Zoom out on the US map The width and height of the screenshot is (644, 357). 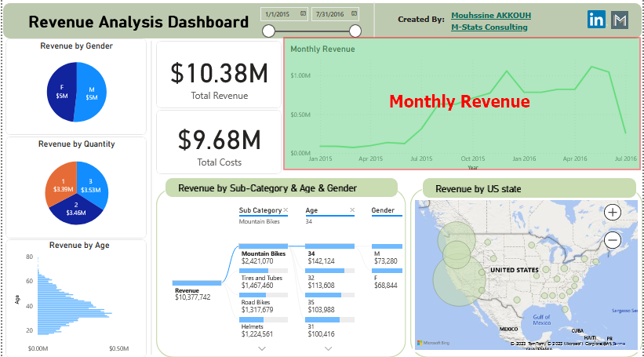click(x=613, y=240)
